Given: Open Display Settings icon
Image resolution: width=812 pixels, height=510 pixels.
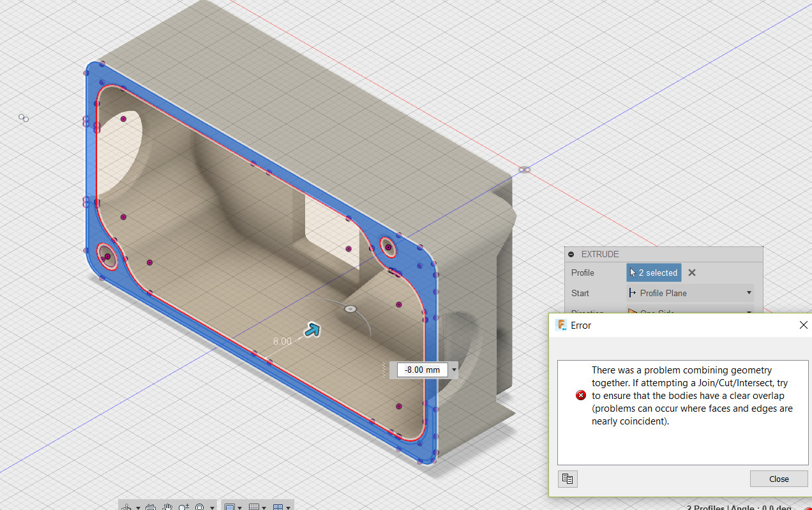Looking at the screenshot, I should [230, 506].
